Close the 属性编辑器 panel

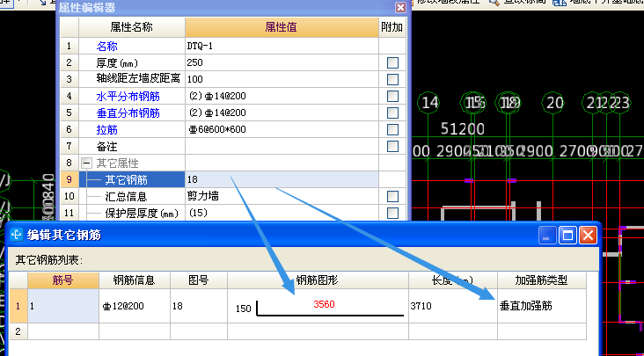(400, 7)
